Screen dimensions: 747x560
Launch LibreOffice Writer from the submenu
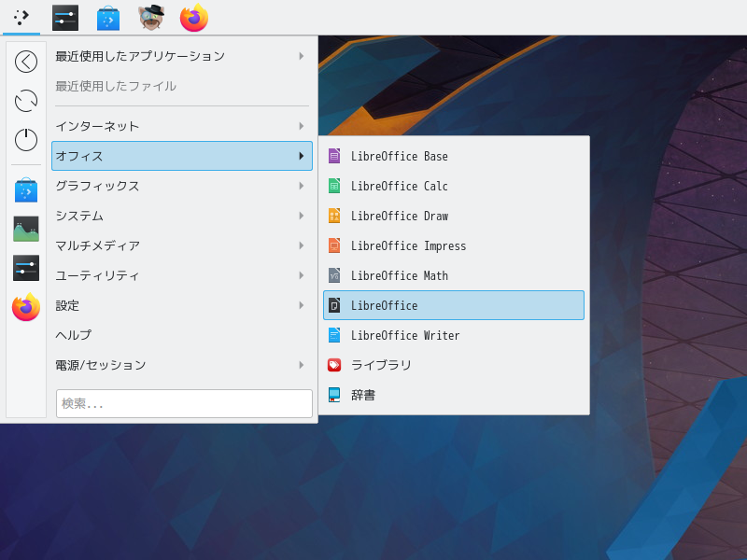tap(454, 335)
